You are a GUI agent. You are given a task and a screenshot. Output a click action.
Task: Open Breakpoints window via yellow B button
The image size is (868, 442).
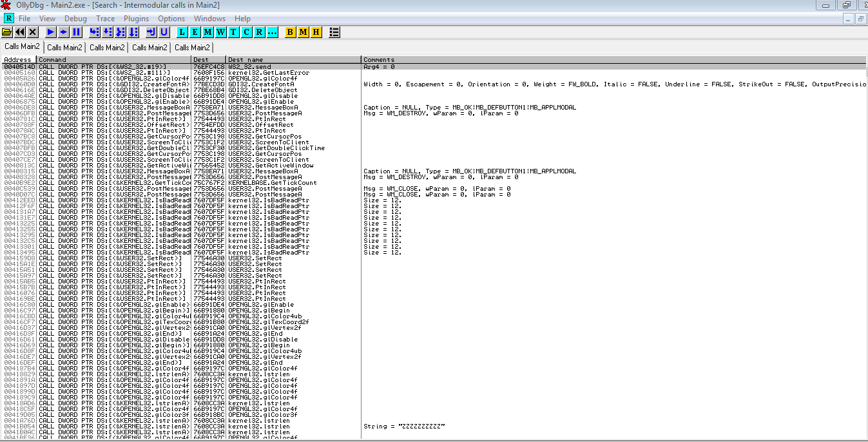pos(290,32)
